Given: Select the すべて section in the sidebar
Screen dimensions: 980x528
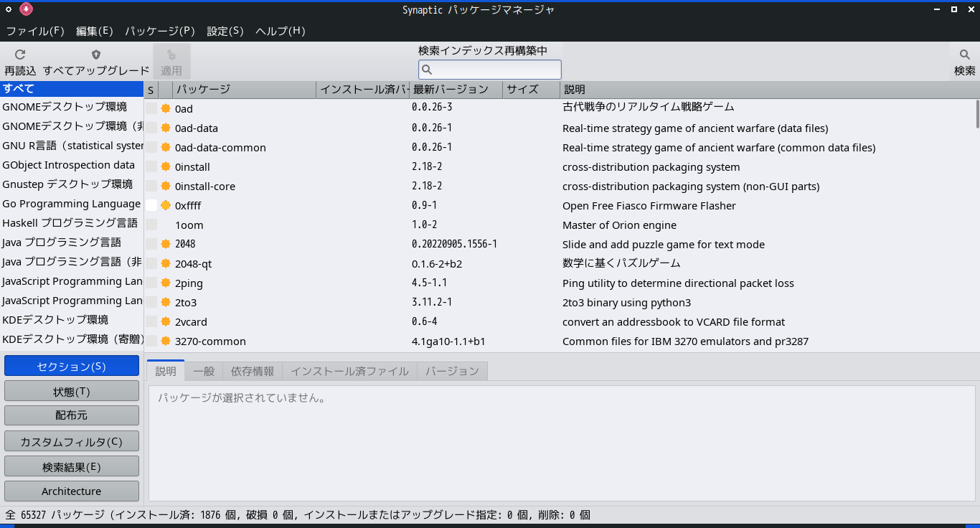Looking at the screenshot, I should 72,88.
